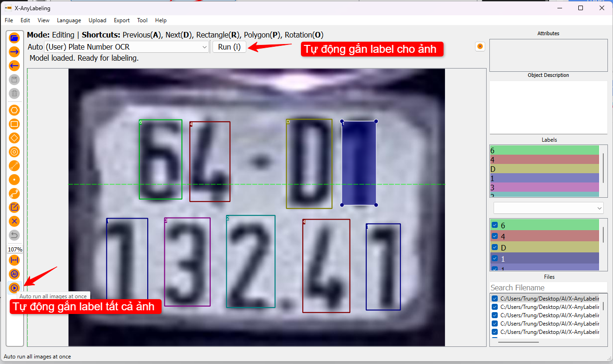The width and height of the screenshot is (613, 364).
Task: Select the Edit shape tool icon
Action: [14, 207]
